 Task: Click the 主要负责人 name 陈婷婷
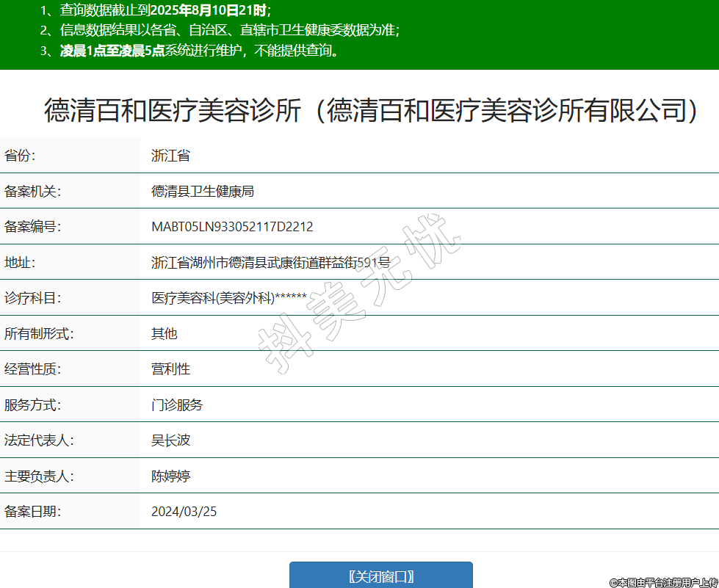(170, 476)
